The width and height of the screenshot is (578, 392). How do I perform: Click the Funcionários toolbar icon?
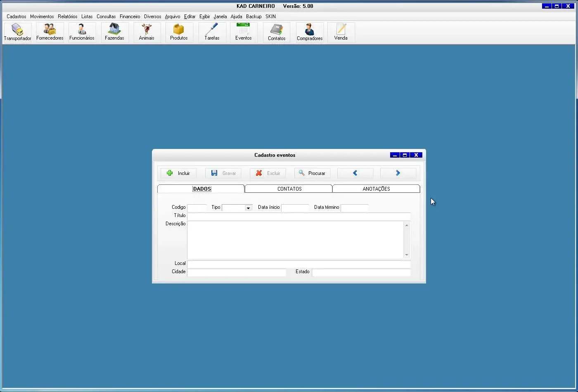pos(82,32)
